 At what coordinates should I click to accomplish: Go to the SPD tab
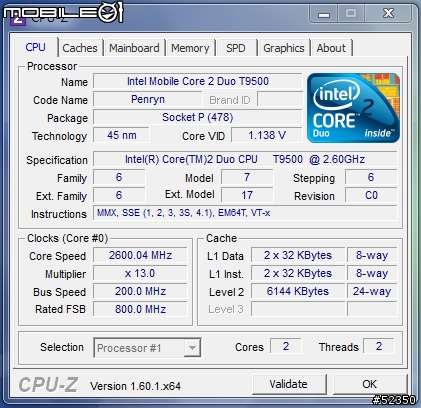236,48
